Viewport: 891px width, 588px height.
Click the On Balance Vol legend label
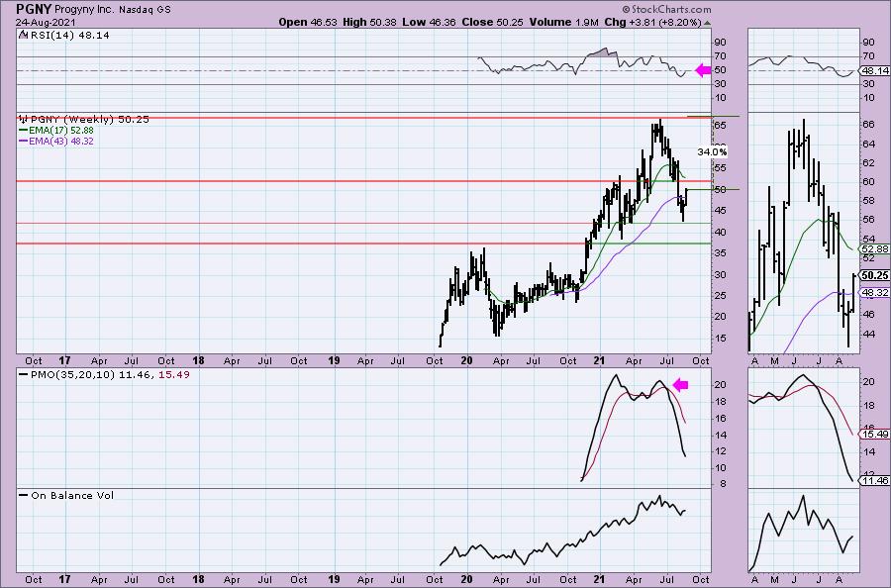66,495
